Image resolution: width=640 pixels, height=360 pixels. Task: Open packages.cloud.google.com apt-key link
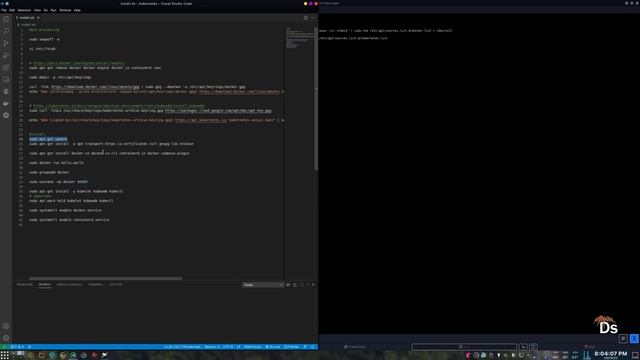tap(218, 111)
